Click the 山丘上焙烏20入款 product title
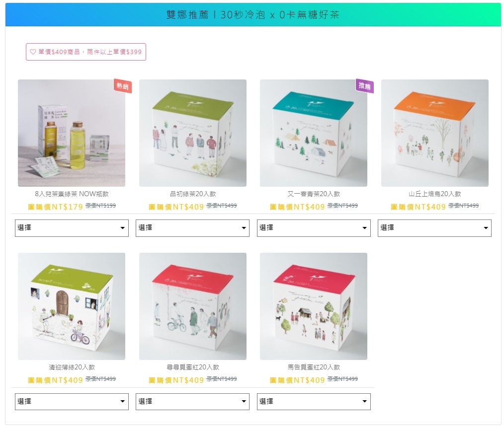504x432 pixels. (x=435, y=194)
